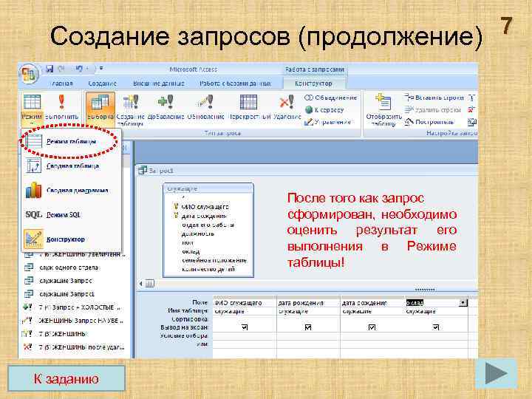Click К серверу option
Screen dimensions: 532x399
[x=324, y=110]
